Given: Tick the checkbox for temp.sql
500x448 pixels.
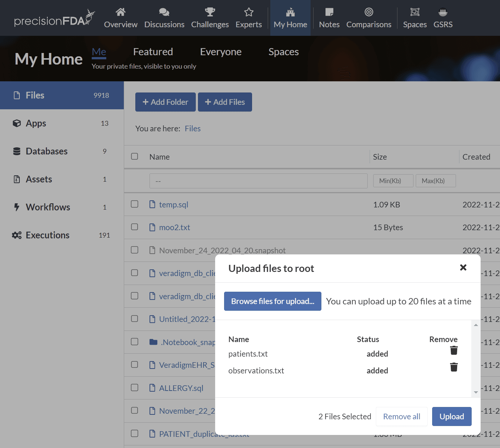Looking at the screenshot, I should click(135, 204).
